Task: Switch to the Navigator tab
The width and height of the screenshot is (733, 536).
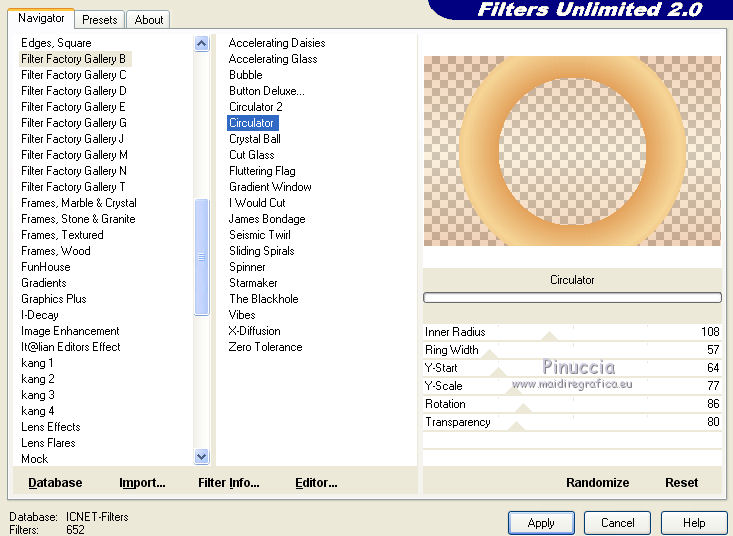Action: coord(41,18)
